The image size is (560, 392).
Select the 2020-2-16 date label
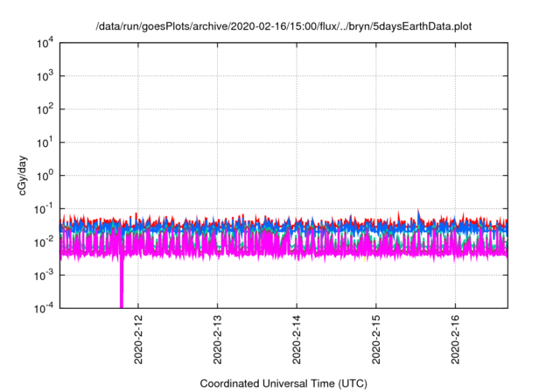455,339
